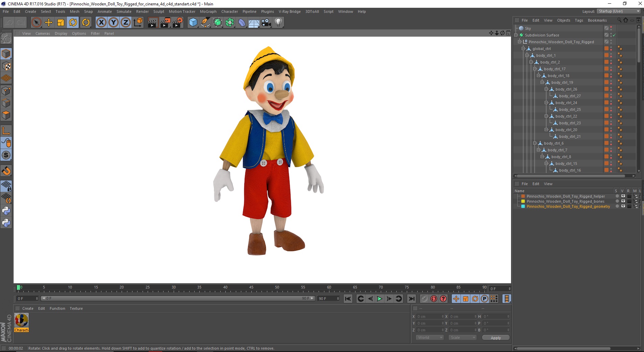Collapse body_ctrl_1 hierarchy
Image resolution: width=644 pixels, height=352 pixels.
[527, 55]
